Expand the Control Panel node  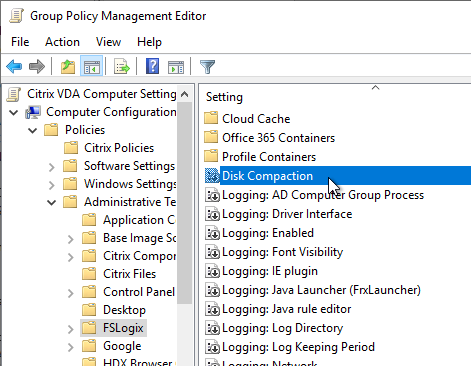click(x=70, y=293)
